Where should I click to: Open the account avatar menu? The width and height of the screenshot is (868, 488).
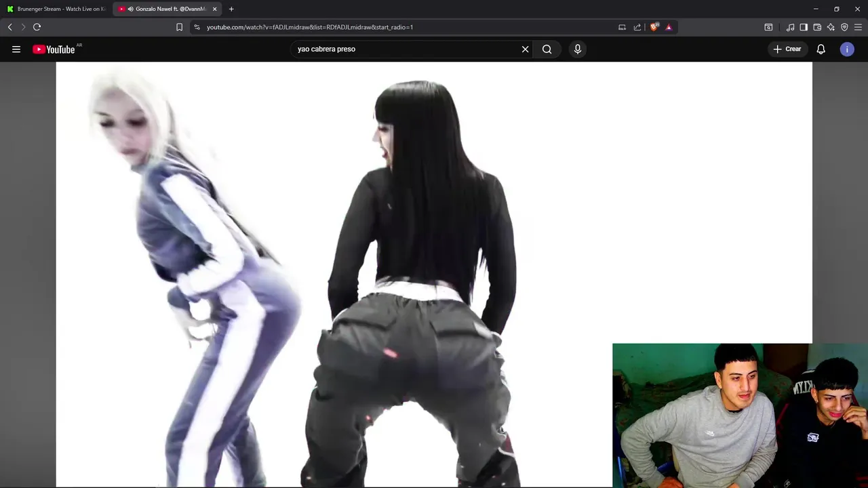847,49
